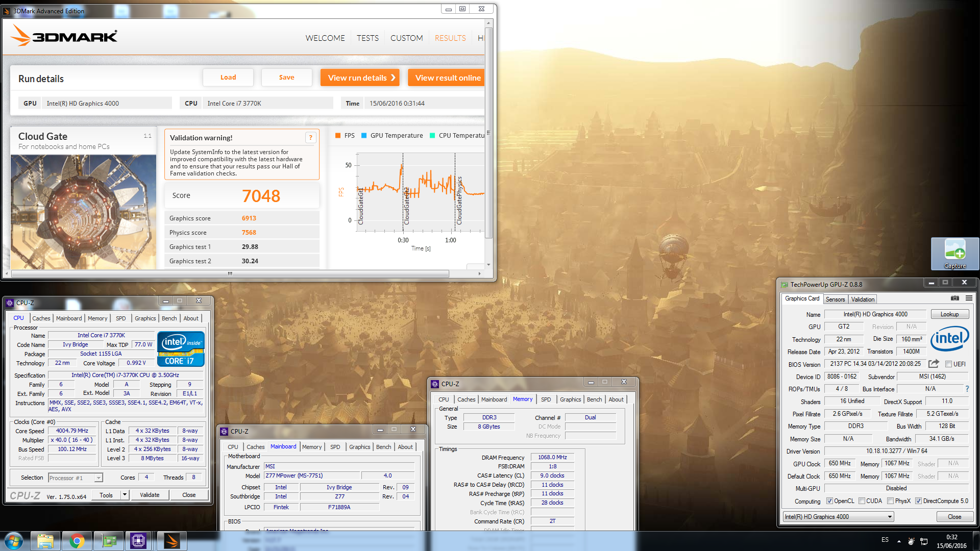Click 3DMark vertical scrollbar thumb
The width and height of the screenshot is (980, 551).
click(x=488, y=133)
